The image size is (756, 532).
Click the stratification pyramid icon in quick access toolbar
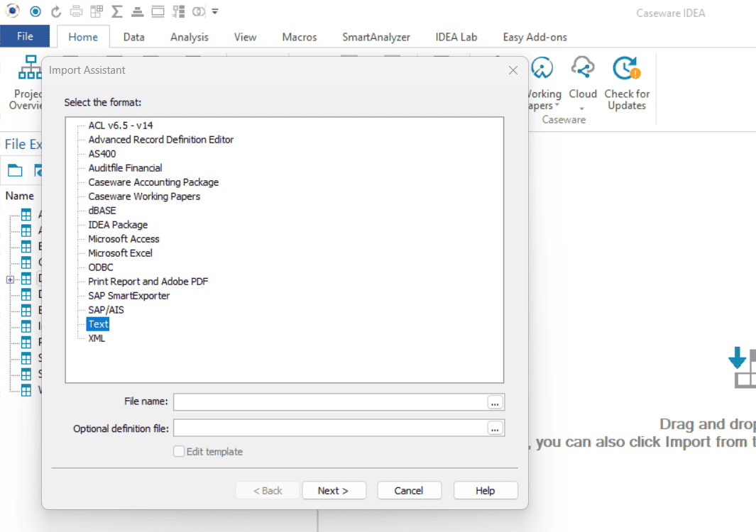[138, 11]
